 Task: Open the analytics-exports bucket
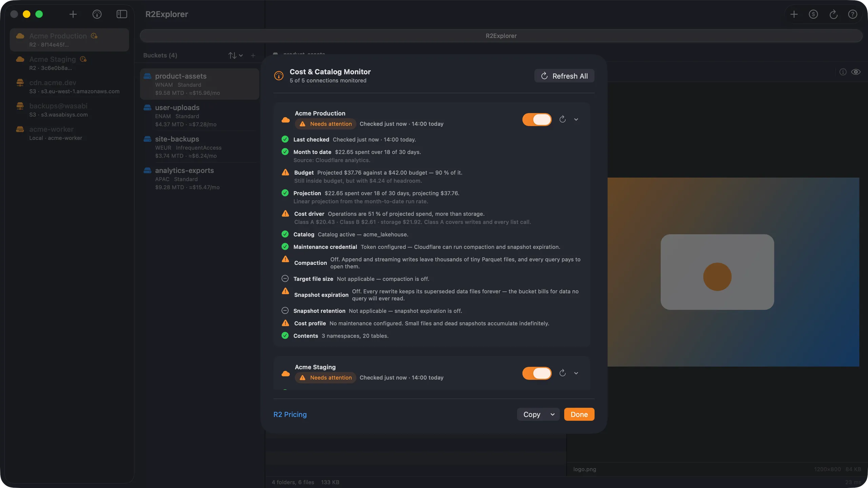tap(199, 179)
